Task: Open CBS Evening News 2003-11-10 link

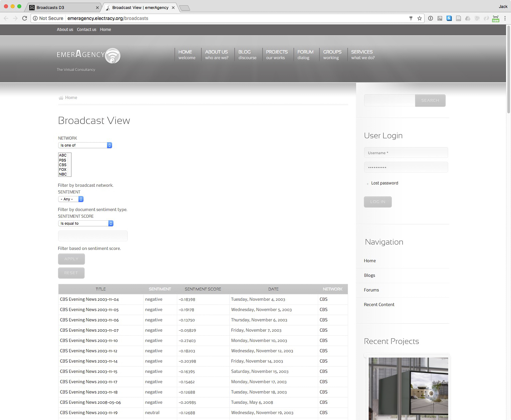Action: tap(89, 340)
